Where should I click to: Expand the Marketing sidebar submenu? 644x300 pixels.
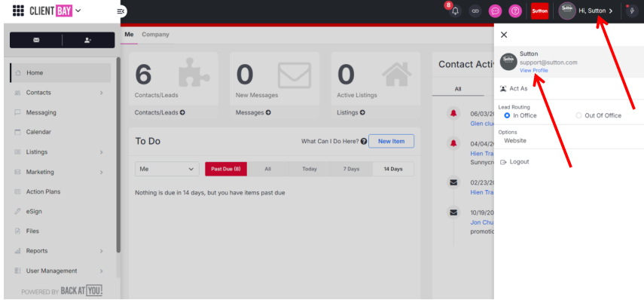point(101,172)
